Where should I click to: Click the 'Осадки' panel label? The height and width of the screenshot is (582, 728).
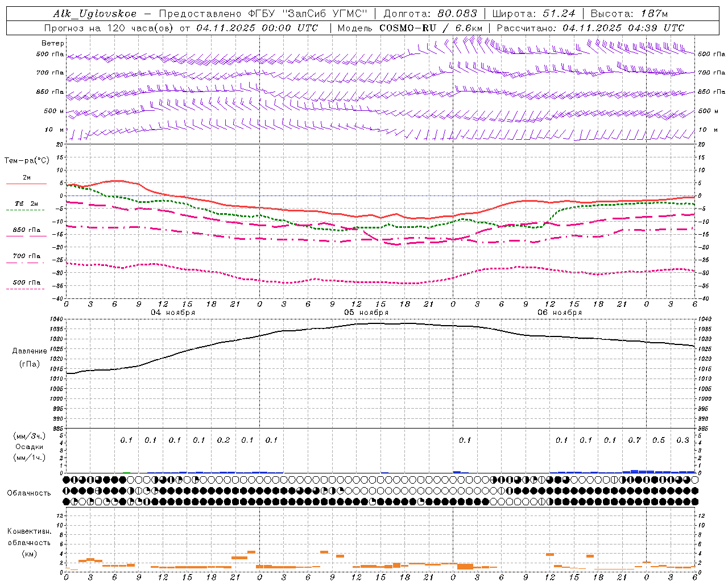coord(30,447)
